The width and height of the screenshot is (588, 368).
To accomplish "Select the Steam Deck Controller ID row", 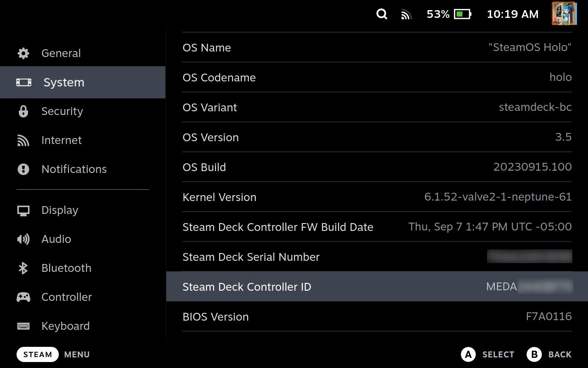I will tap(377, 287).
